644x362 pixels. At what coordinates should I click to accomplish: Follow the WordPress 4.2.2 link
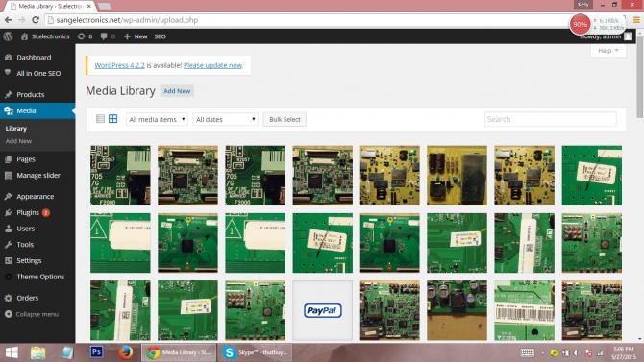[119, 65]
